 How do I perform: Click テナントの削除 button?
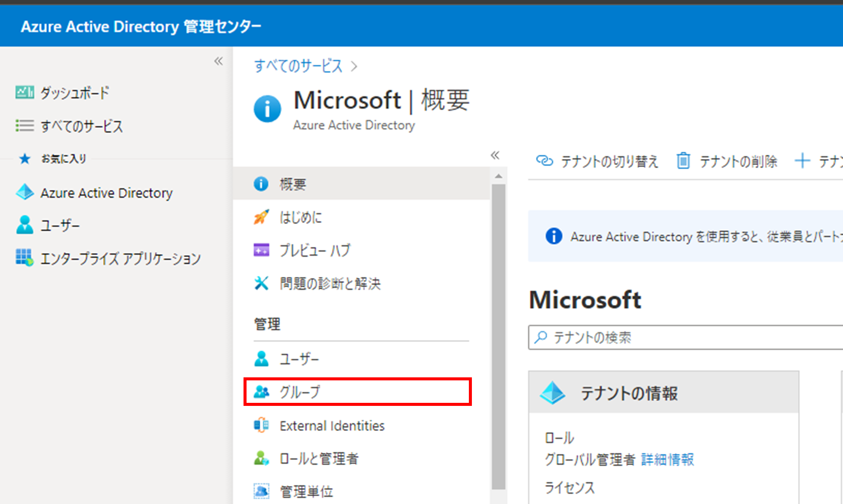click(x=727, y=161)
